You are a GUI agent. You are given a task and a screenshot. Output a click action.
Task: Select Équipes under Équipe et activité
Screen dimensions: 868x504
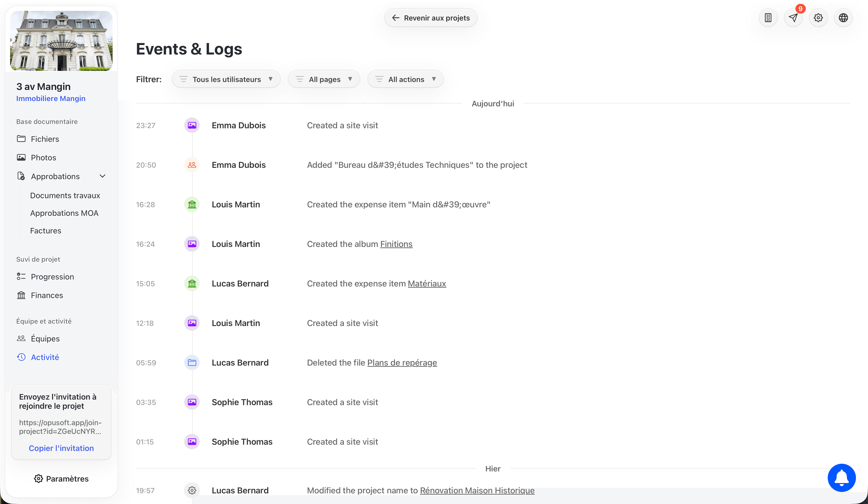pos(45,339)
